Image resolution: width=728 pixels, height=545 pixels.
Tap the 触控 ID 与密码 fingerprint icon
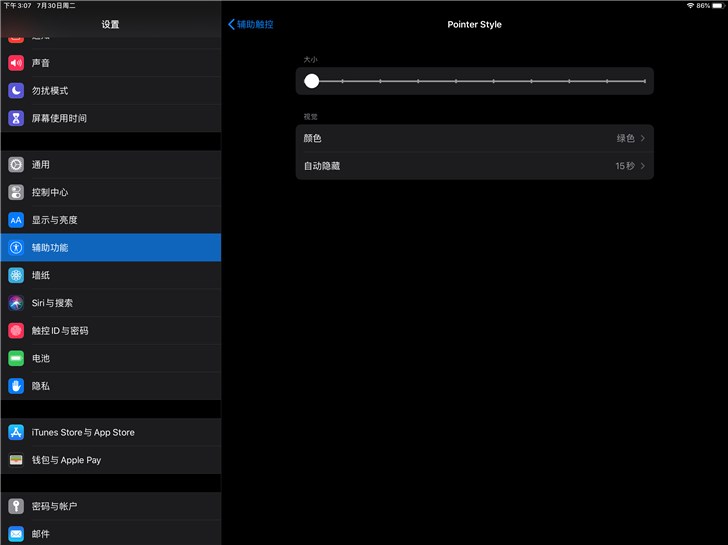(x=16, y=331)
